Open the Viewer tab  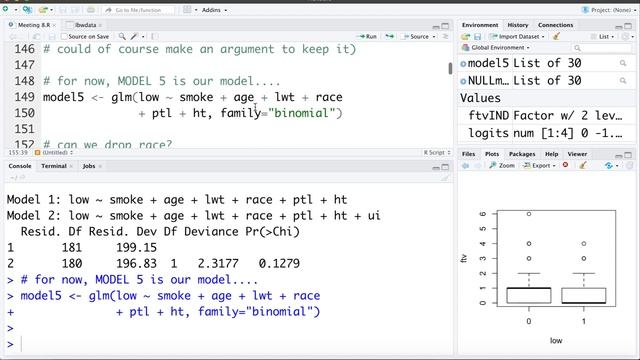[x=577, y=154]
